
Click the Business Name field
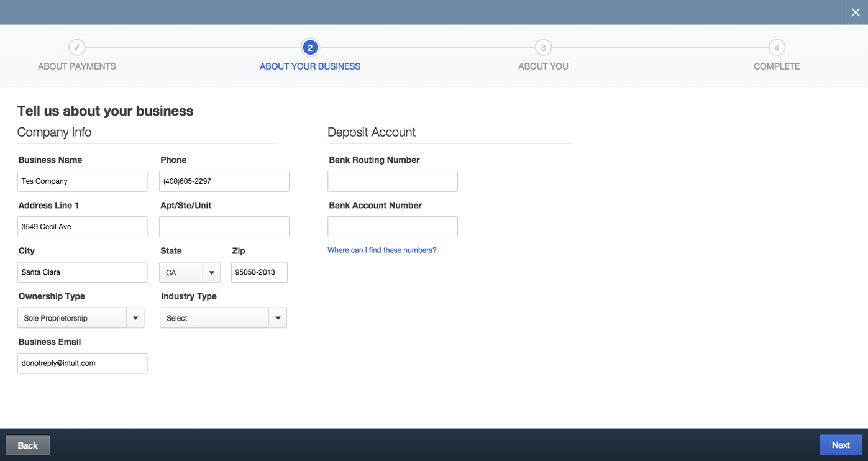tap(82, 181)
